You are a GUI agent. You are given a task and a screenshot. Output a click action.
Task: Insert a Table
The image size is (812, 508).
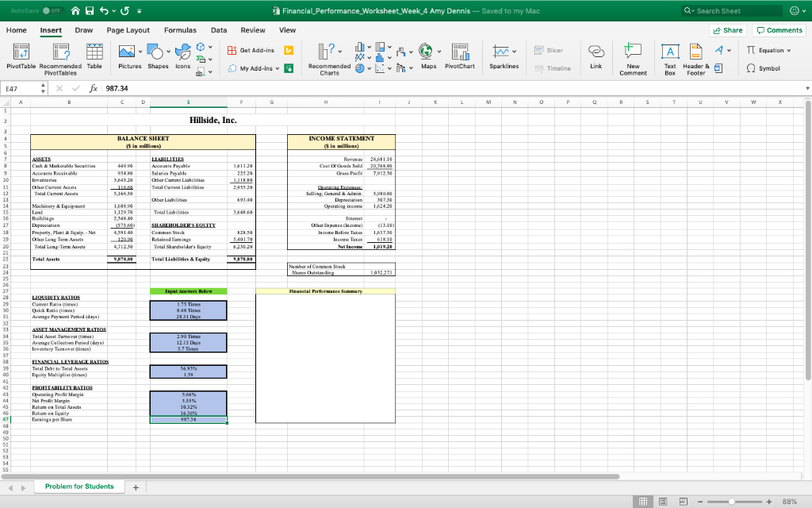pos(94,57)
